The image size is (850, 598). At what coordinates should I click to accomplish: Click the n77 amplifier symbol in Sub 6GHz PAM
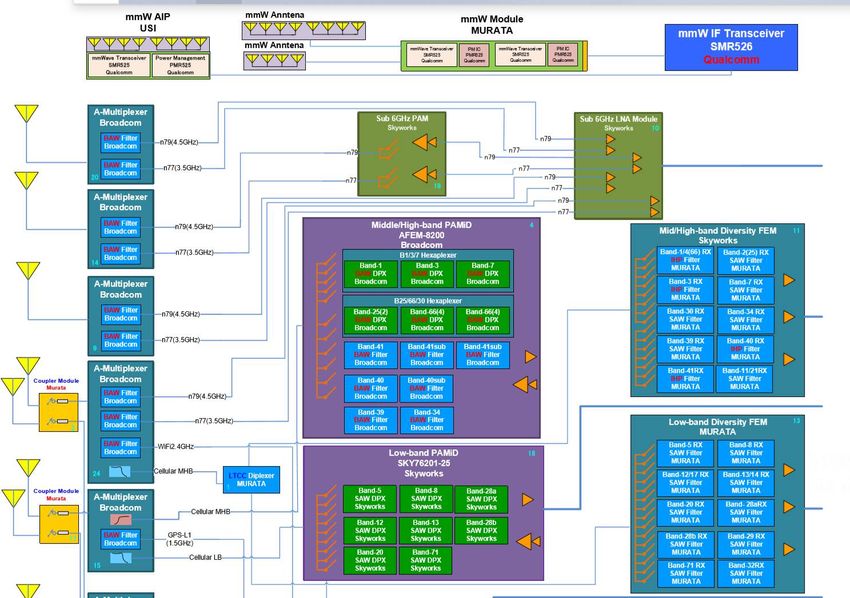(424, 175)
